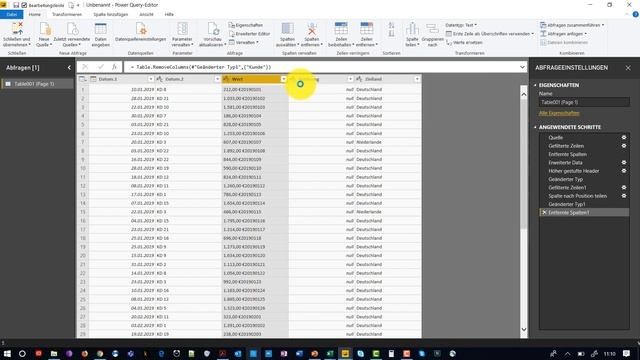Click Erste Zeile als Überschriften verwenden
Viewport: 640px width, 360px height.
[x=489, y=34]
